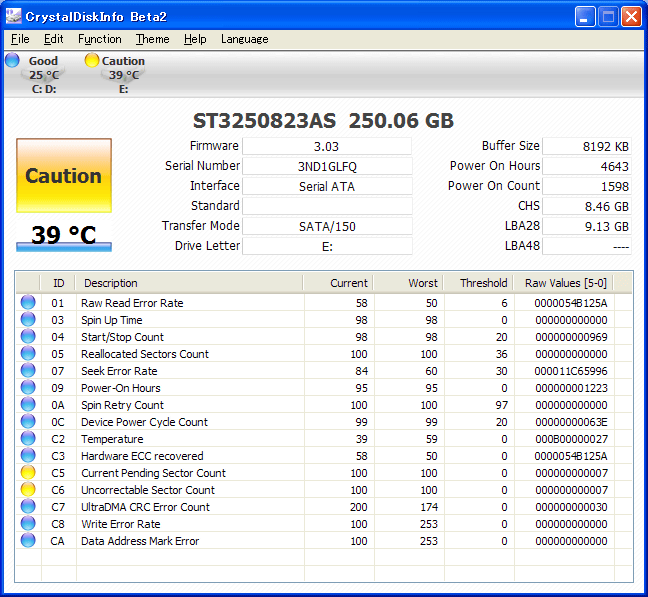
Task: Open the Function menu
Action: [x=100, y=39]
